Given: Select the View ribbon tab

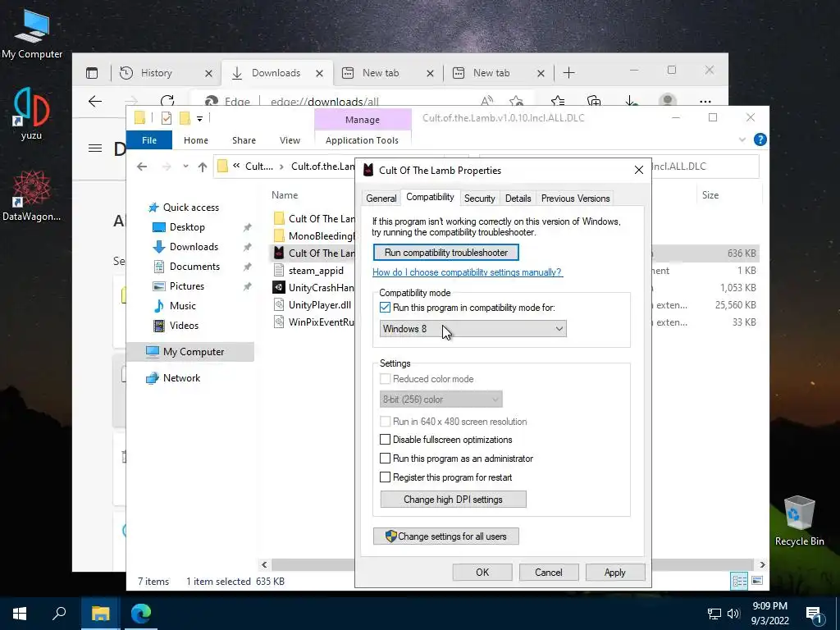Looking at the screenshot, I should click(x=290, y=140).
